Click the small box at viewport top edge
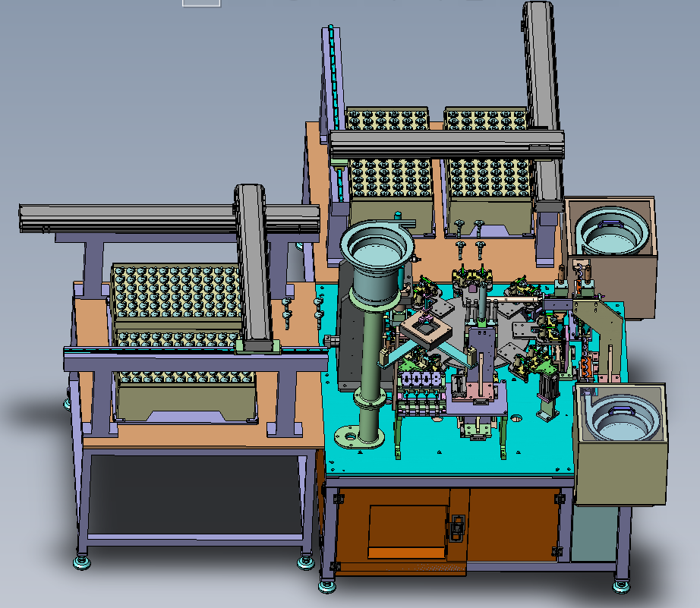The image size is (700, 608). click(x=201, y=3)
